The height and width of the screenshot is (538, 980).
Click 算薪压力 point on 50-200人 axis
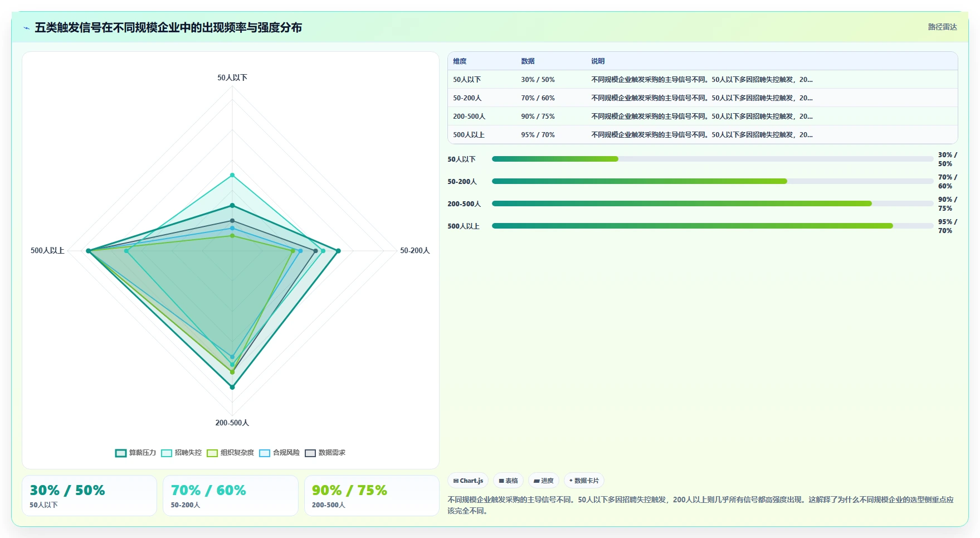point(338,251)
